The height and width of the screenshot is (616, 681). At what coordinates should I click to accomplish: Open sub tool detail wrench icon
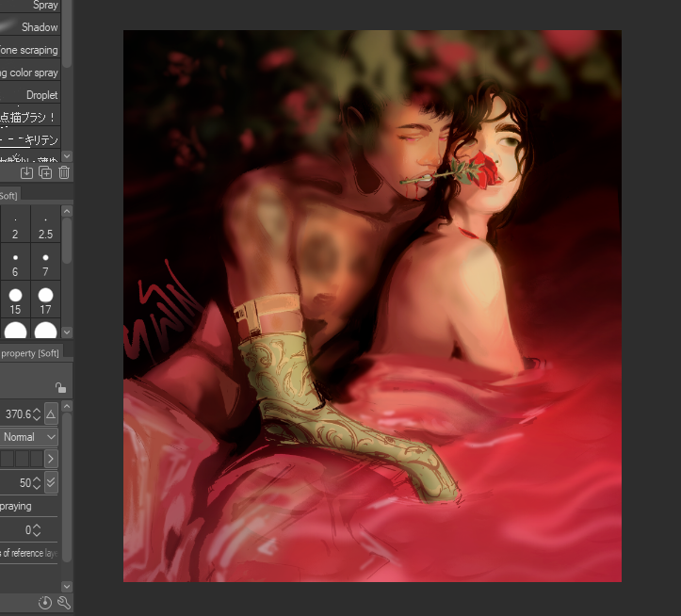tap(64, 603)
